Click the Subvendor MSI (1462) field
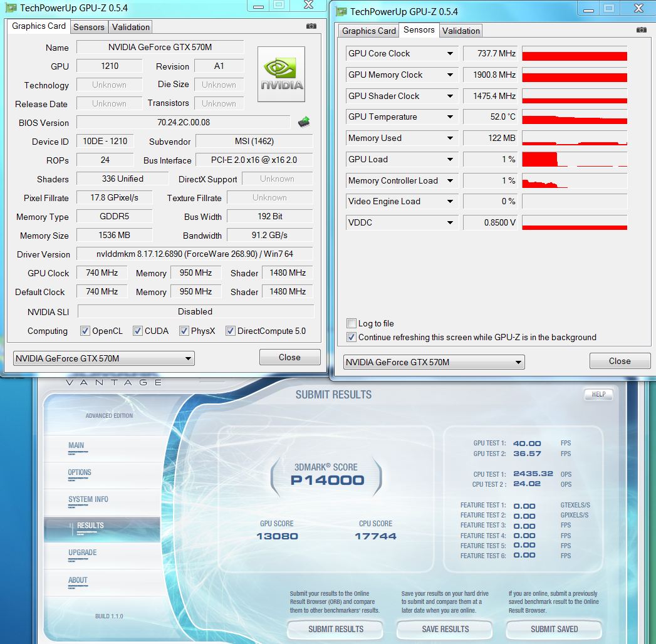656x644 pixels. click(x=254, y=142)
